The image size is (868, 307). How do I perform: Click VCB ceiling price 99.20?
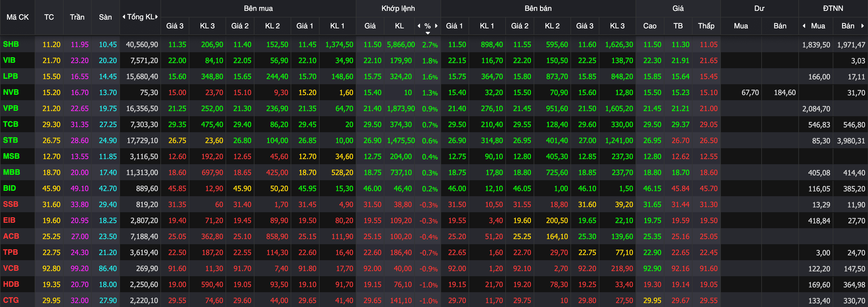(80, 269)
